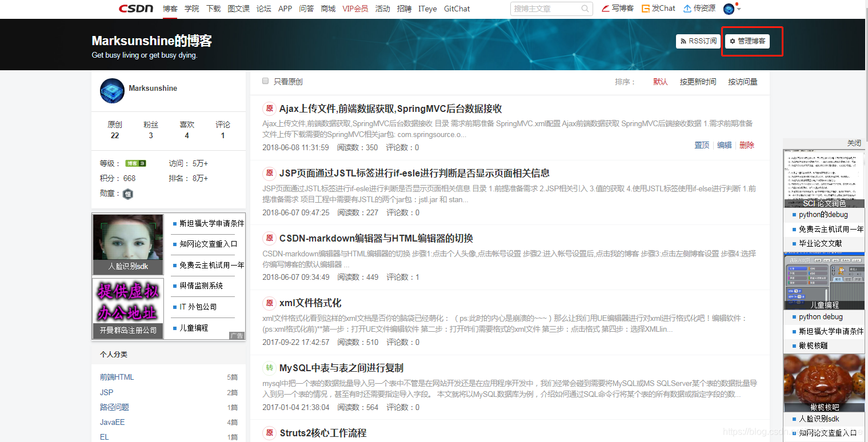Click the 人脸识别sdk ad thumbnail

point(128,244)
